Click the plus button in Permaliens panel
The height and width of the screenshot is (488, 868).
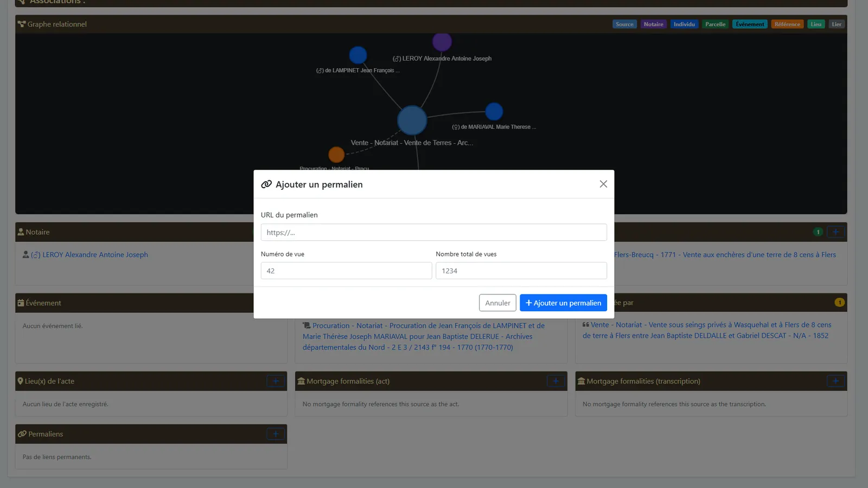276,434
